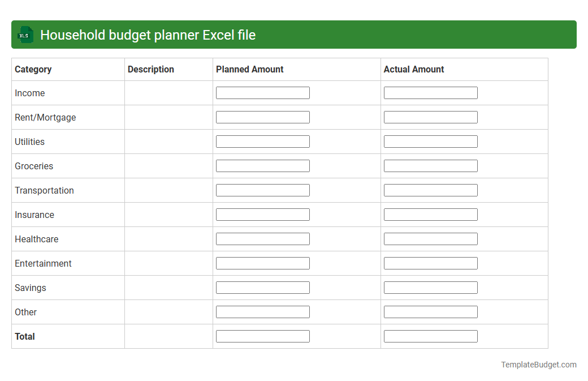Select the Planned Amount box for Entertainment
The width and height of the screenshot is (588, 381).
262,263
